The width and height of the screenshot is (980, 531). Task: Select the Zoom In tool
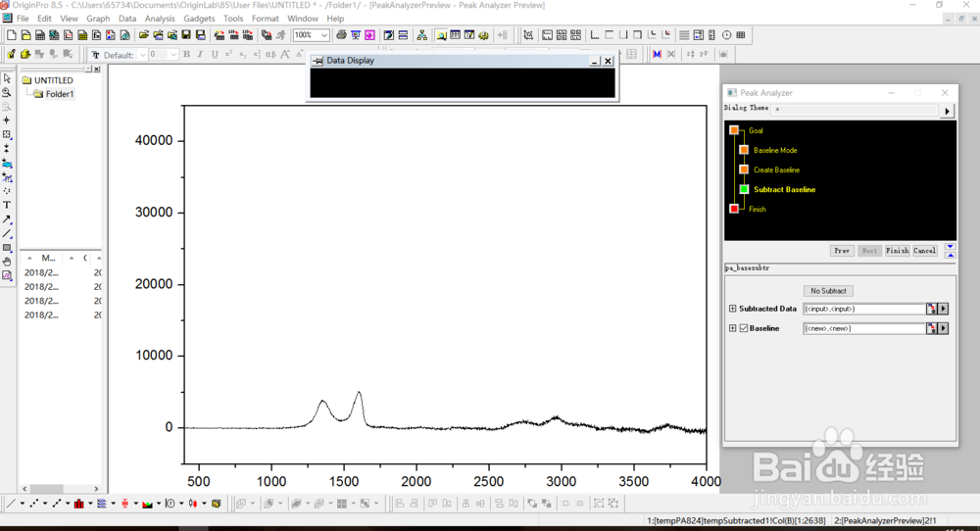click(x=7, y=92)
